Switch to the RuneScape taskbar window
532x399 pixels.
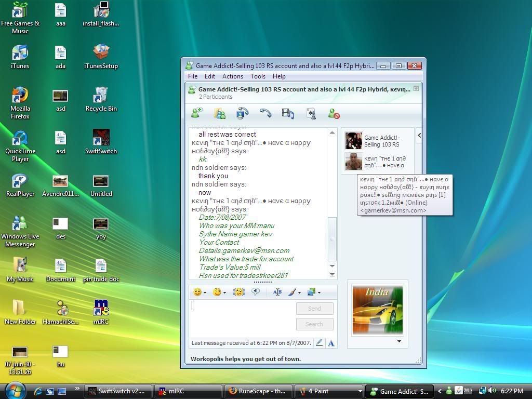click(258, 391)
